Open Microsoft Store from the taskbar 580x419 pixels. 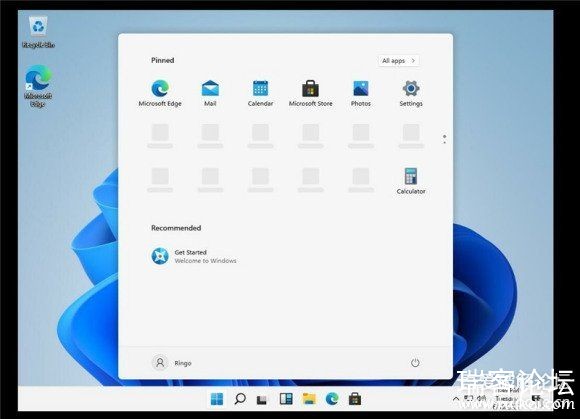click(355, 399)
